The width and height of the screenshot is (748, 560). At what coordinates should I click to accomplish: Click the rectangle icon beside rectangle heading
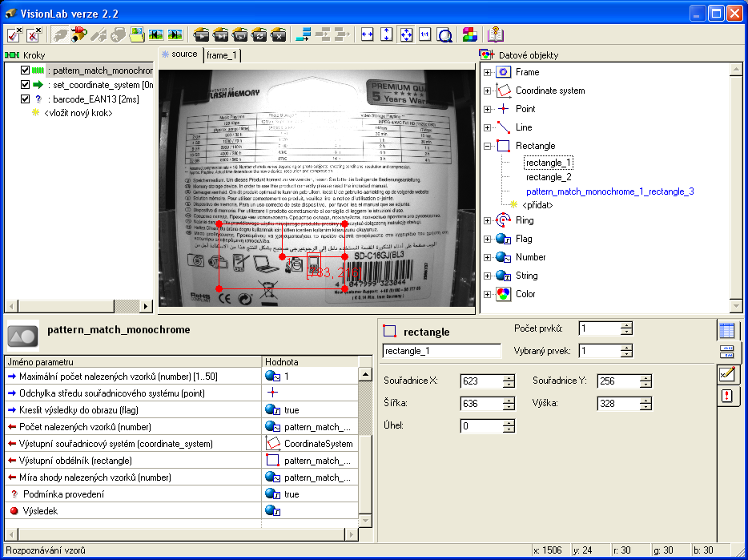pyautogui.click(x=390, y=332)
